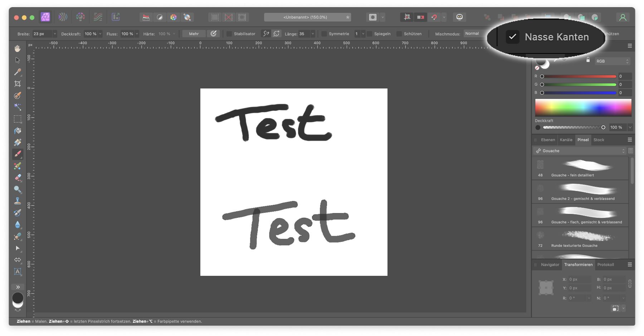
Task: Click the Mehr button
Action: [194, 34]
